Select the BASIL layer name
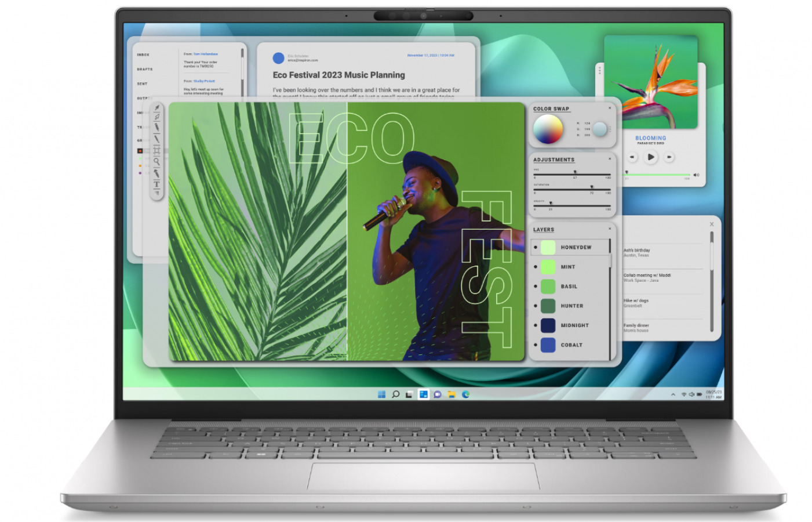 point(569,287)
